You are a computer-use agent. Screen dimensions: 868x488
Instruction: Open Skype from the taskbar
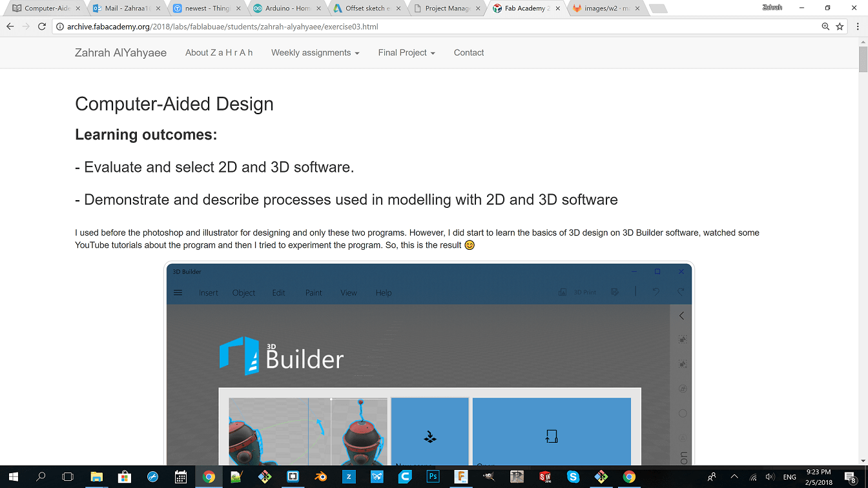click(x=573, y=477)
